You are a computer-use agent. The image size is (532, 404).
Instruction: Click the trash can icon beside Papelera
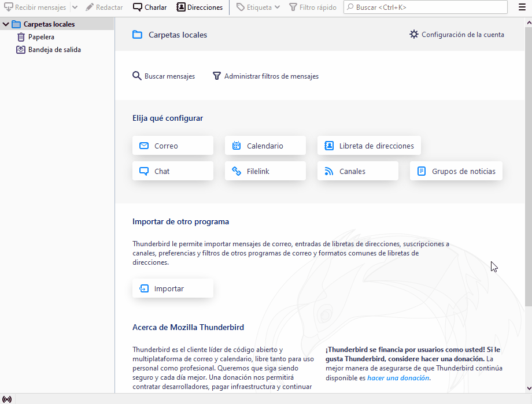21,37
